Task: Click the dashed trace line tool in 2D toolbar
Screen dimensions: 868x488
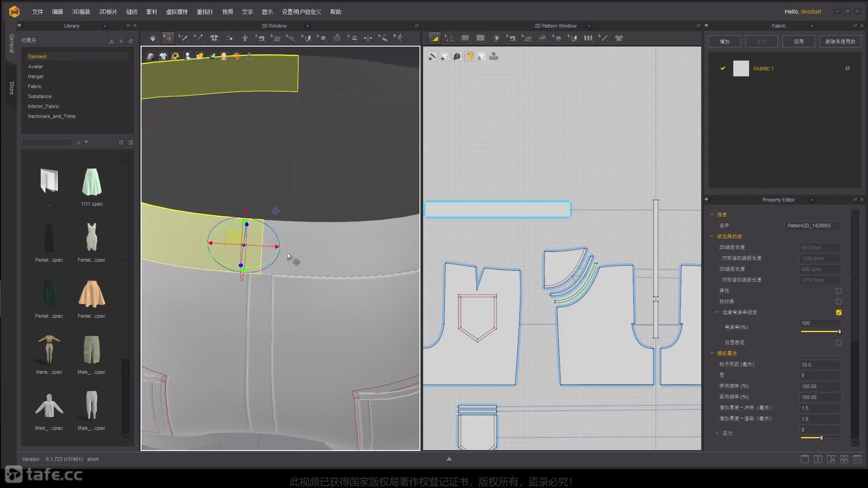Action: (604, 38)
